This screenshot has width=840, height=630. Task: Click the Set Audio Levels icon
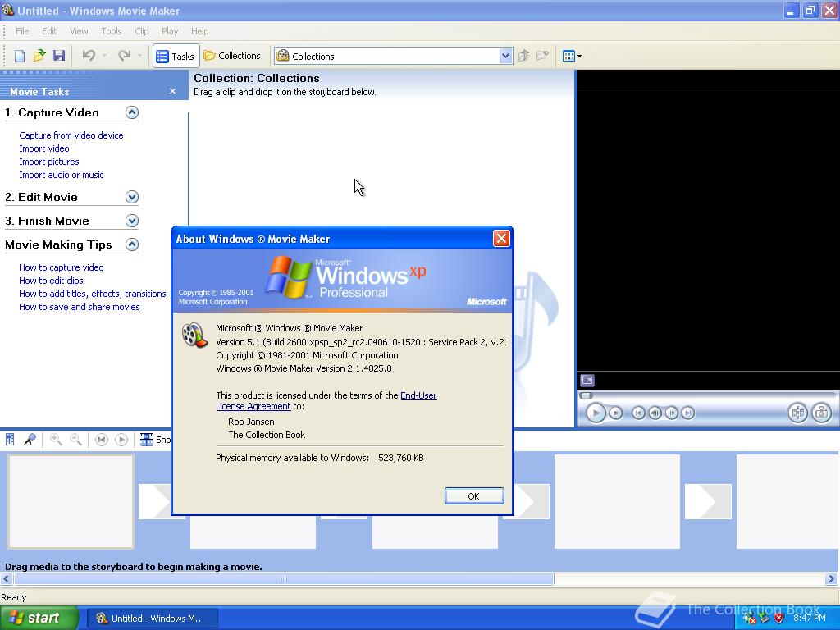click(10, 440)
